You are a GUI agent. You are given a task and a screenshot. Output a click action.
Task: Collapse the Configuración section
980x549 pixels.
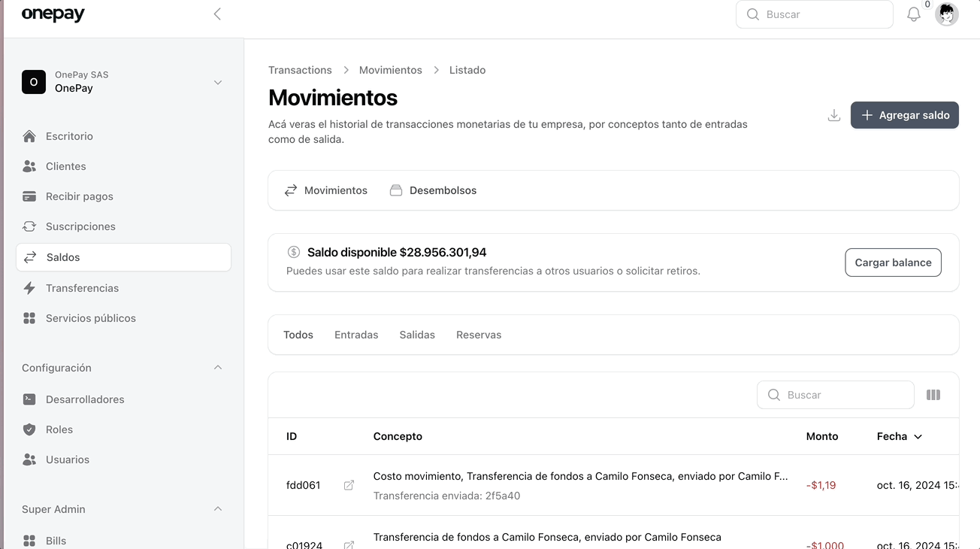[x=217, y=368]
